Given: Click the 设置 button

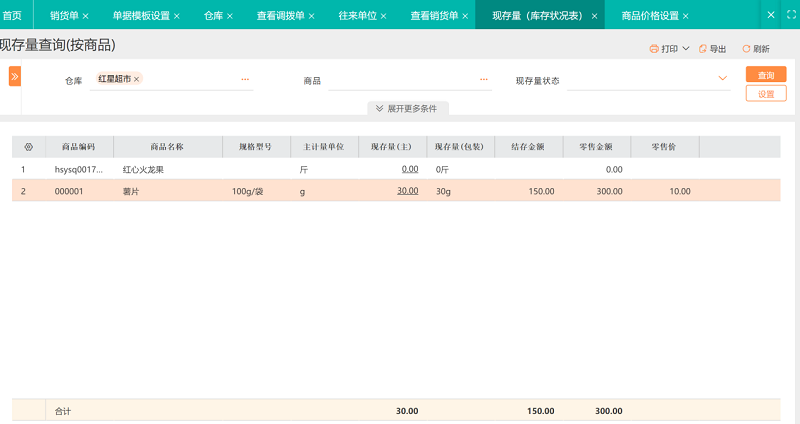Looking at the screenshot, I should coord(765,93).
